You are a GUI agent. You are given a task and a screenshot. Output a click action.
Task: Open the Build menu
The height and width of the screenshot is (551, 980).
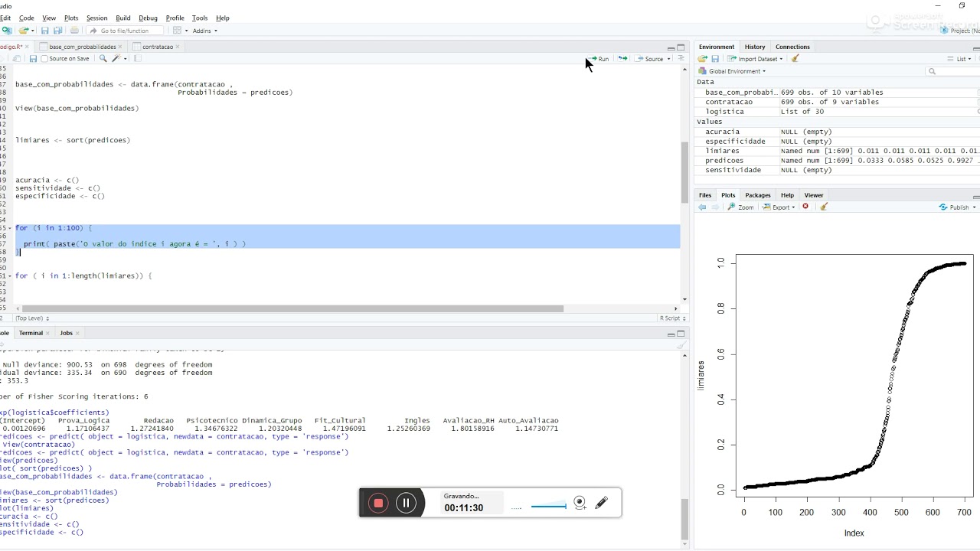123,18
